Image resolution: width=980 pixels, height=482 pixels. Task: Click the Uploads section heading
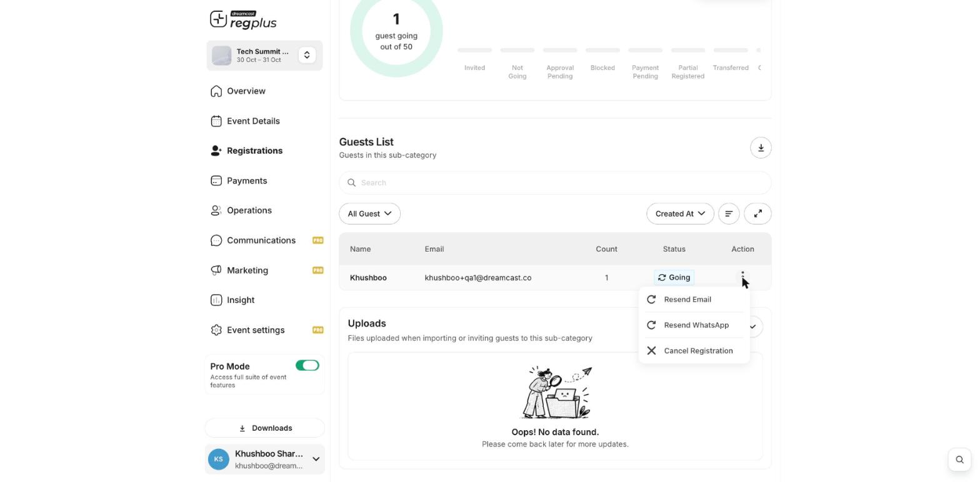coord(367,323)
